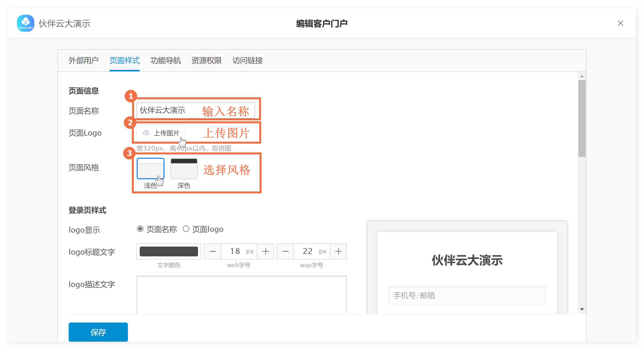644x350 pixels.
Task: Increase the wap字号 value with plus
Action: coord(338,251)
